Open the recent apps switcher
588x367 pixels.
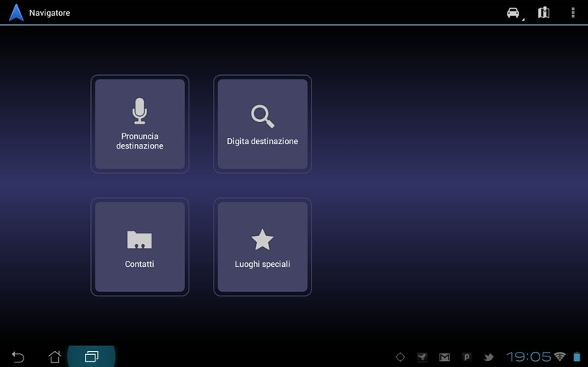coord(92,356)
